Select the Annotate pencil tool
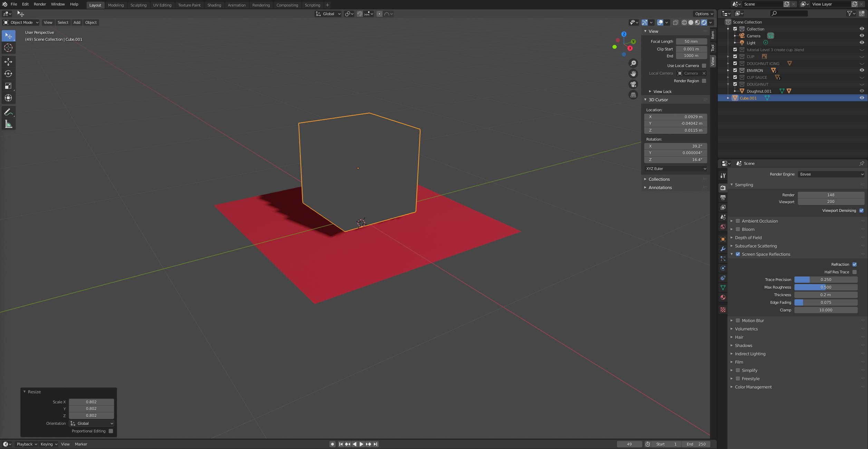This screenshot has height=449, width=868. pyautogui.click(x=8, y=112)
